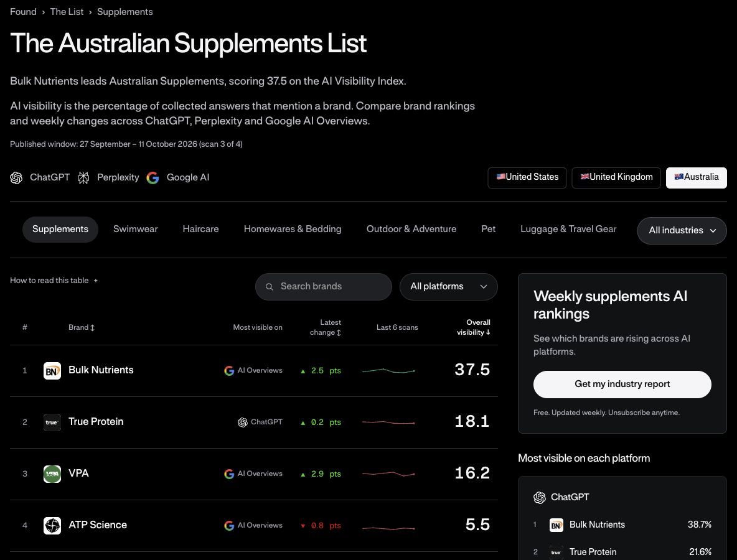This screenshot has width=737, height=560.
Task: Click the Search brands input field
Action: point(324,287)
